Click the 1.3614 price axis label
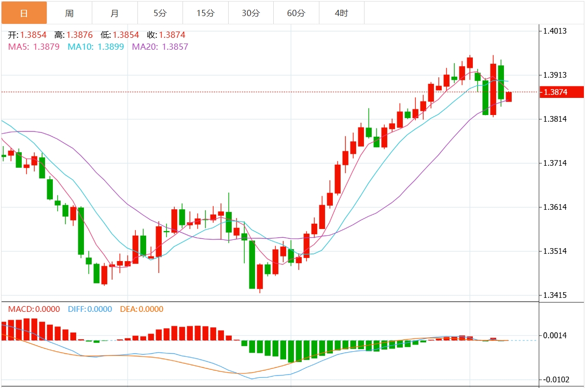This screenshot has width=588, height=388. (x=555, y=207)
